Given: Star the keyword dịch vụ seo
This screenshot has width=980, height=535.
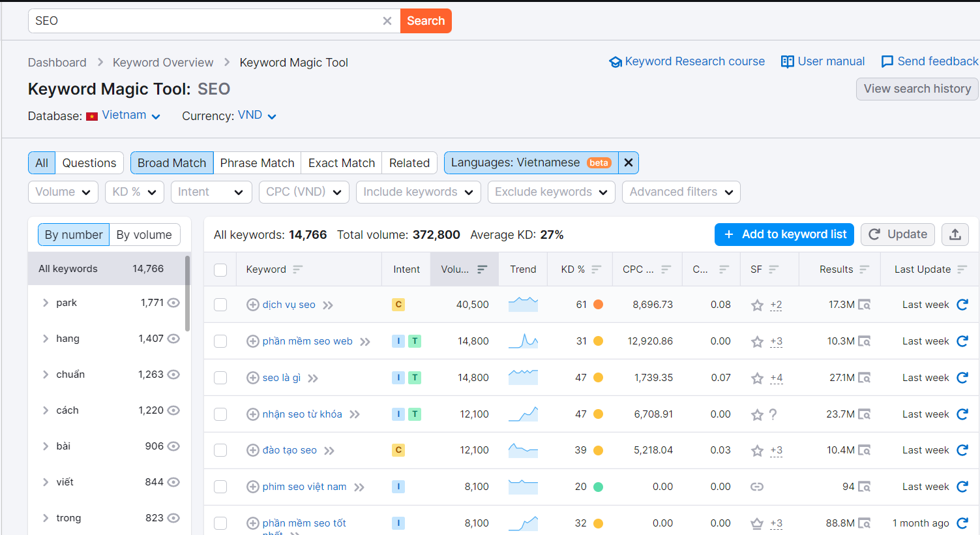Looking at the screenshot, I should 757,304.
